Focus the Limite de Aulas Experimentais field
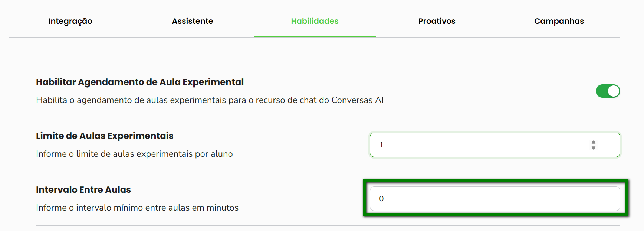 482,145
